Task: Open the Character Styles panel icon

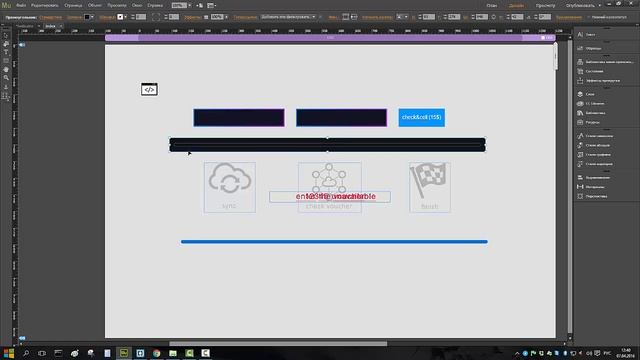Action: point(580,136)
